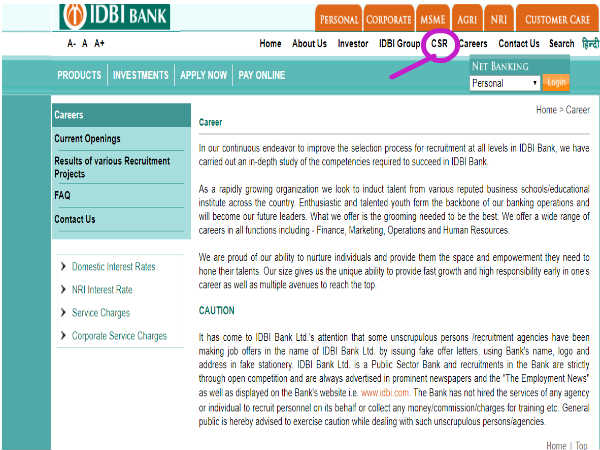Viewport: 600px width, 450px height.
Task: Click chevron beside Domestic Interest Rates
Action: pos(63,266)
